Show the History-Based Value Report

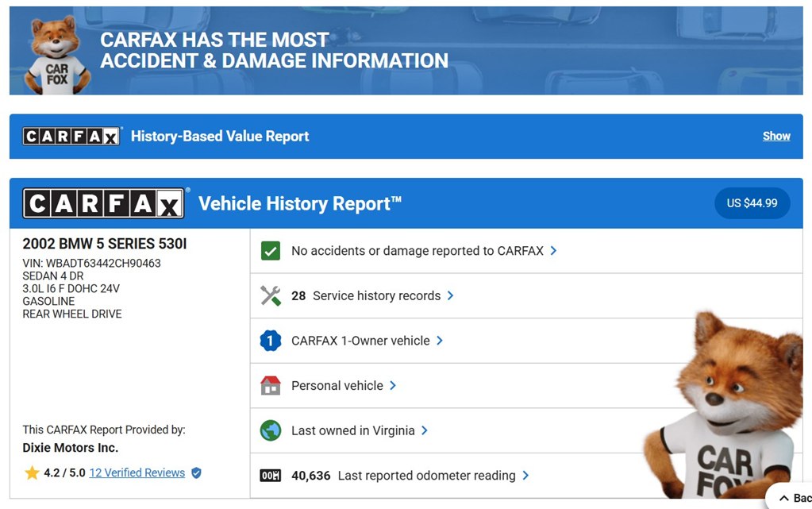pos(776,137)
